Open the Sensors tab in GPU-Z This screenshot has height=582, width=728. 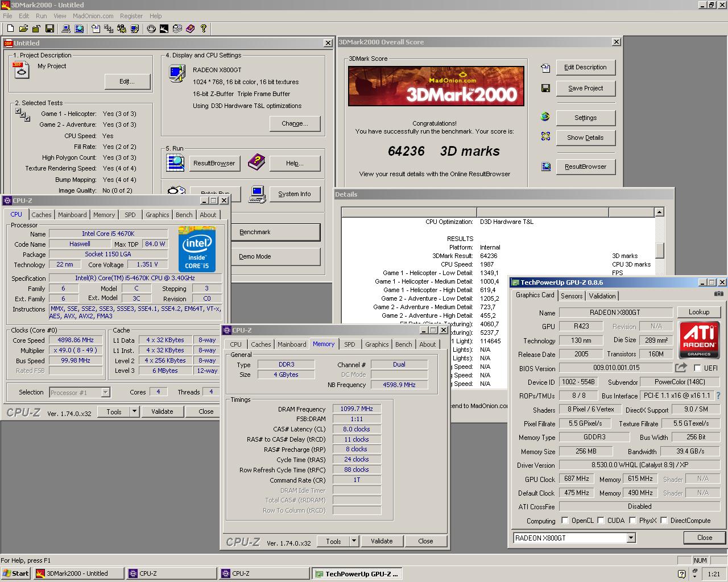point(572,296)
